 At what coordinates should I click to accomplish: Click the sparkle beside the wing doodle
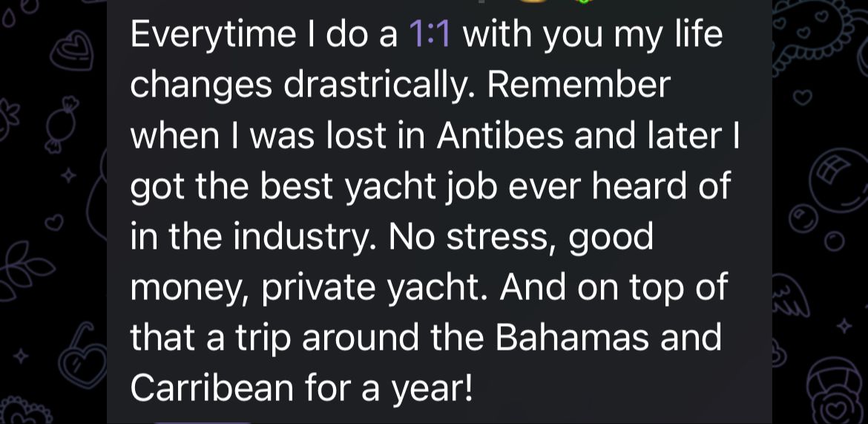click(844, 326)
